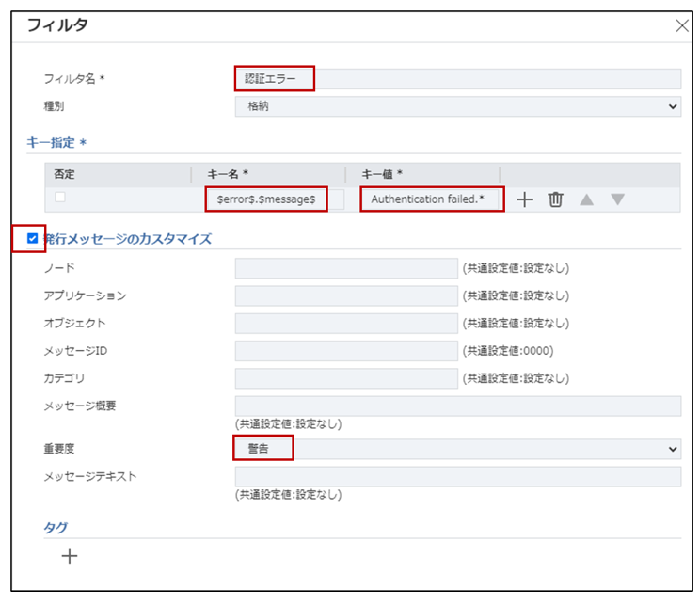Click the plus icon to add key row
Image resolution: width=700 pixels, height=605 pixels.
coord(526,199)
